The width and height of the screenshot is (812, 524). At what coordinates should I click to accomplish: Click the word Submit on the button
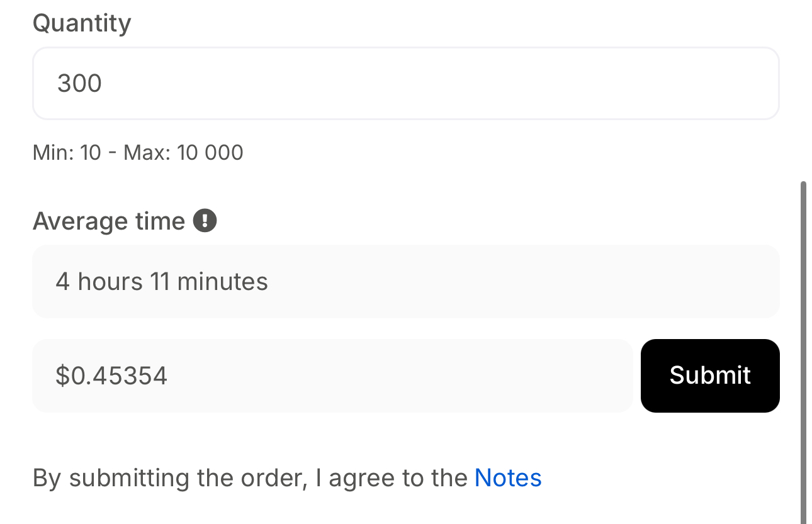[710, 376]
